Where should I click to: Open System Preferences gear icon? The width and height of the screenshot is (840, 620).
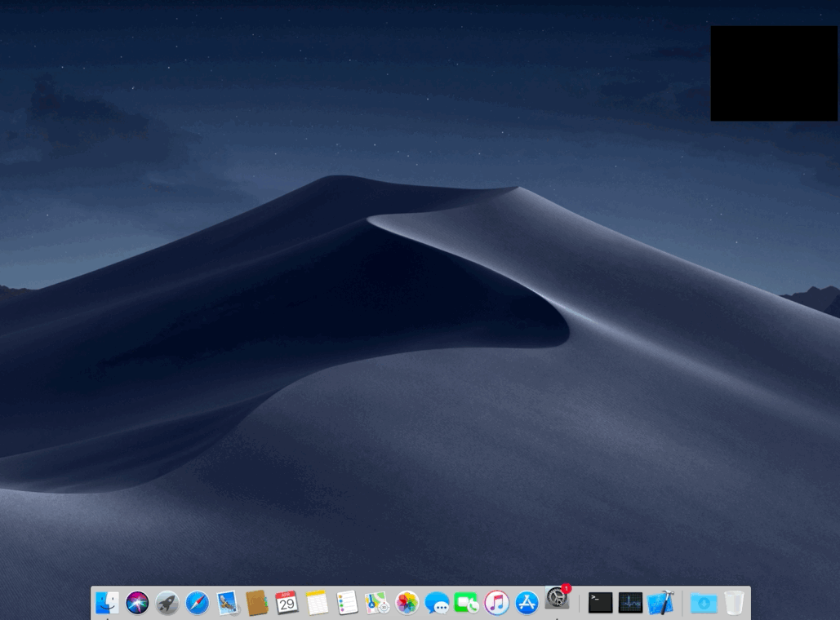coord(557,598)
